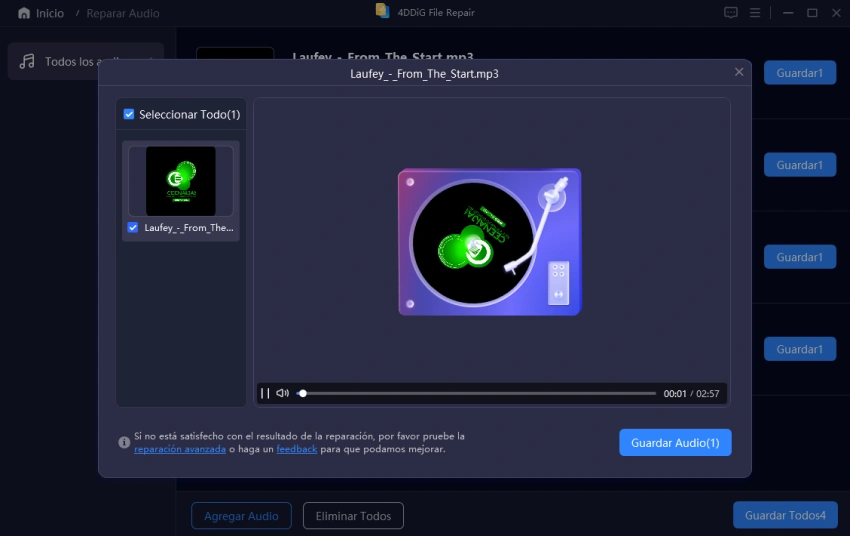850x536 pixels.
Task: Maximize the 4DDiG window
Action: tap(812, 12)
